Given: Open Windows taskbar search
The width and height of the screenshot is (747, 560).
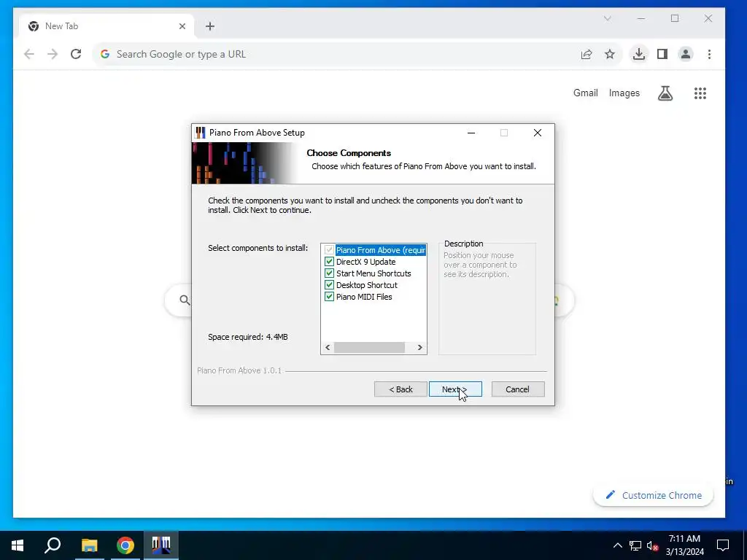Looking at the screenshot, I should click(x=53, y=545).
